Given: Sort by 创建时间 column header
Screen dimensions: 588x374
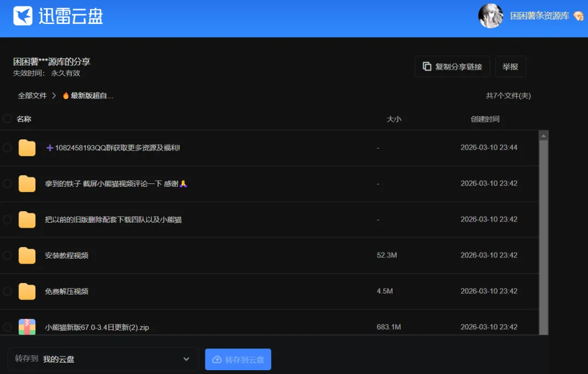Looking at the screenshot, I should pyautogui.click(x=485, y=119).
